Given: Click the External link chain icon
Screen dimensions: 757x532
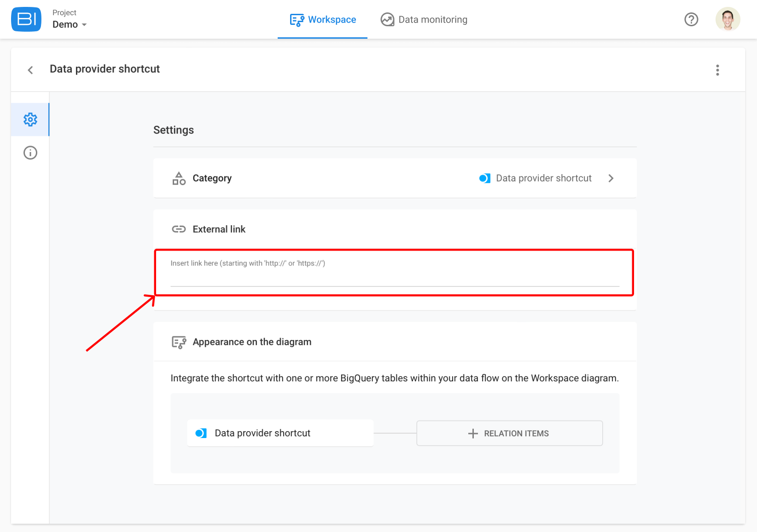Looking at the screenshot, I should click(x=179, y=229).
